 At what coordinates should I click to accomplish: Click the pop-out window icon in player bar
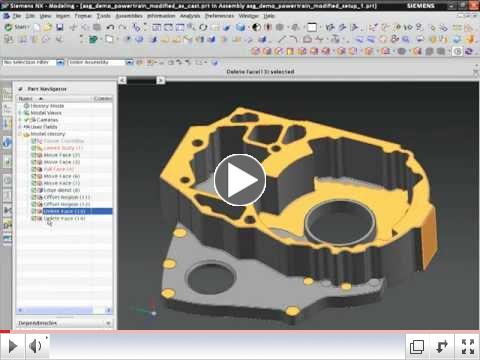click(417, 347)
